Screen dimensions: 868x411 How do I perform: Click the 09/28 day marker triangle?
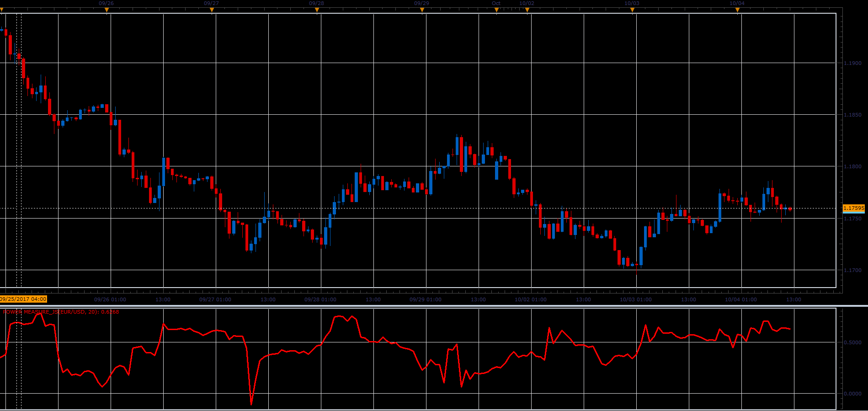(x=317, y=10)
